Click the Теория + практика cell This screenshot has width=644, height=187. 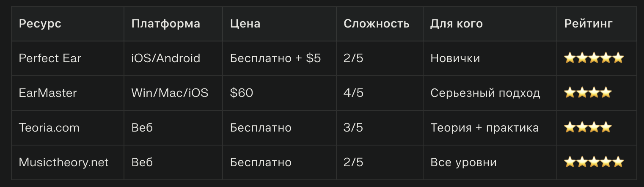pos(484,127)
